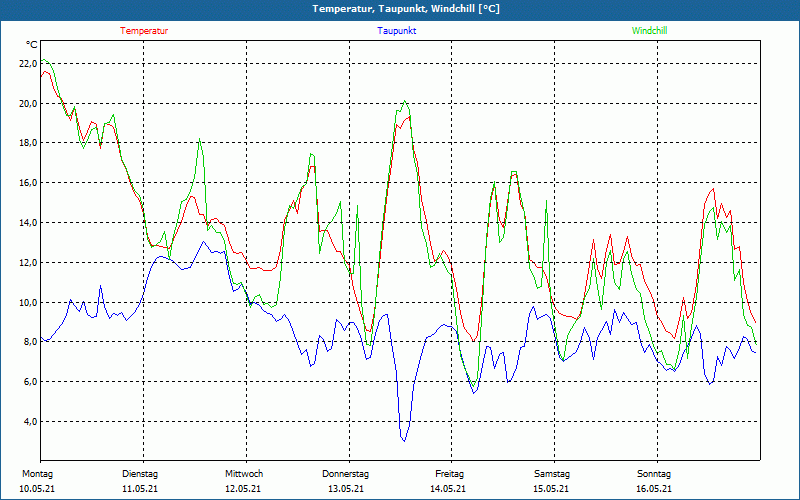800x500 pixels.
Task: Click the 16,0 axis value
Action: [28, 183]
